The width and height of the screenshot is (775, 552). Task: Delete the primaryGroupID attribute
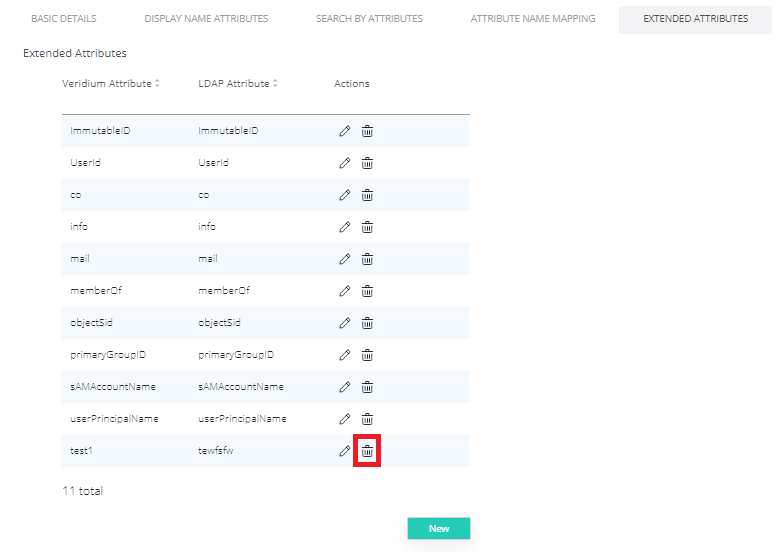[367, 355]
